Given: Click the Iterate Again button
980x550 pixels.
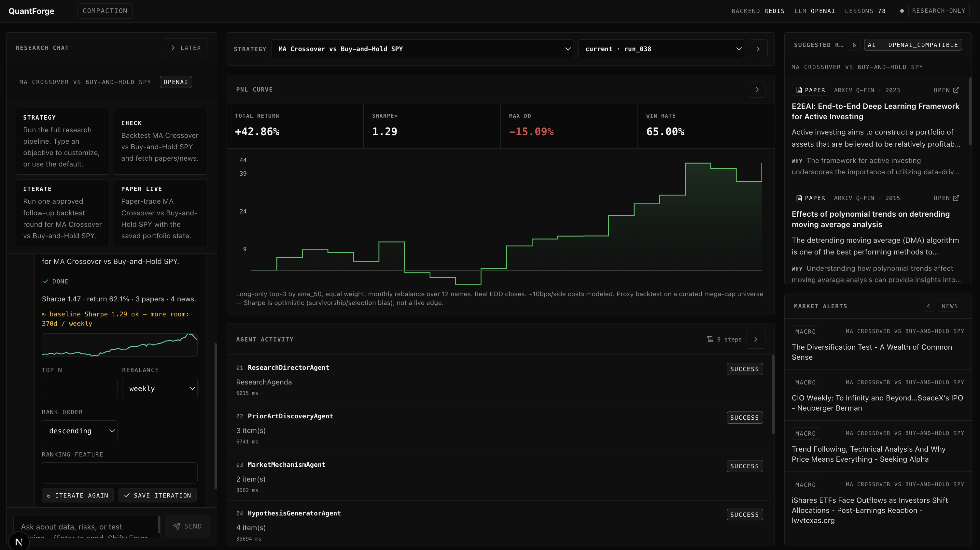Looking at the screenshot, I should (77, 495).
